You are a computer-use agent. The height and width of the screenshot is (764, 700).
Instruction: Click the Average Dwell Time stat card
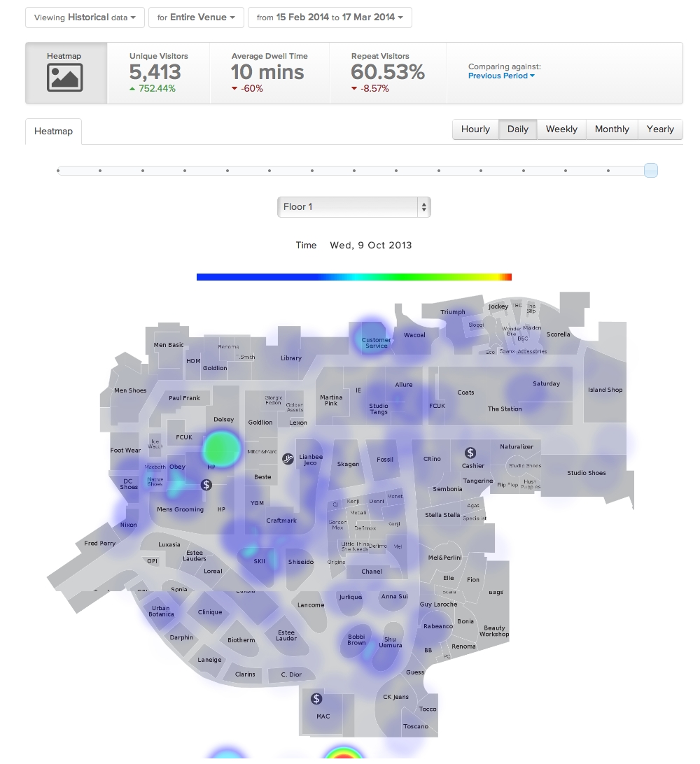click(269, 73)
